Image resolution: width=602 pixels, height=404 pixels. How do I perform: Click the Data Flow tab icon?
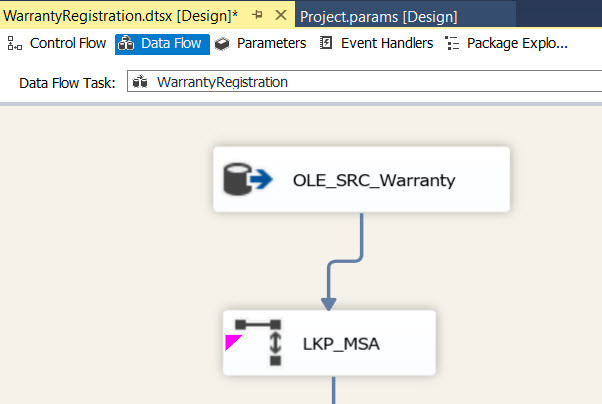click(x=127, y=44)
